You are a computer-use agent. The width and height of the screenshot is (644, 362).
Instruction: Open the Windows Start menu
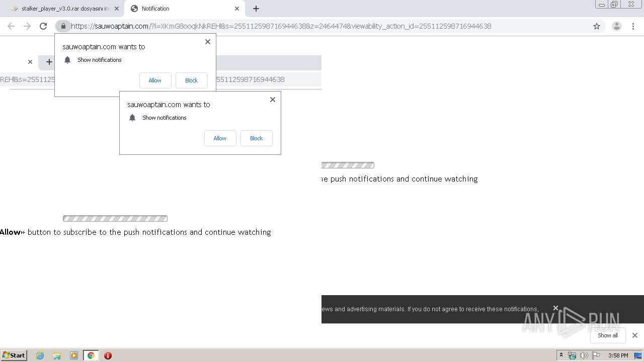tap(14, 355)
